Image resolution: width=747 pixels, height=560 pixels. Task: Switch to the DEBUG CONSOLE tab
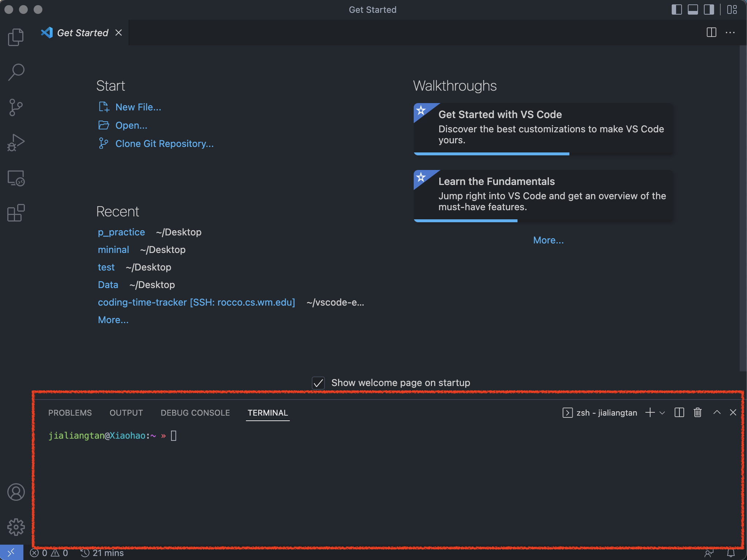(195, 413)
